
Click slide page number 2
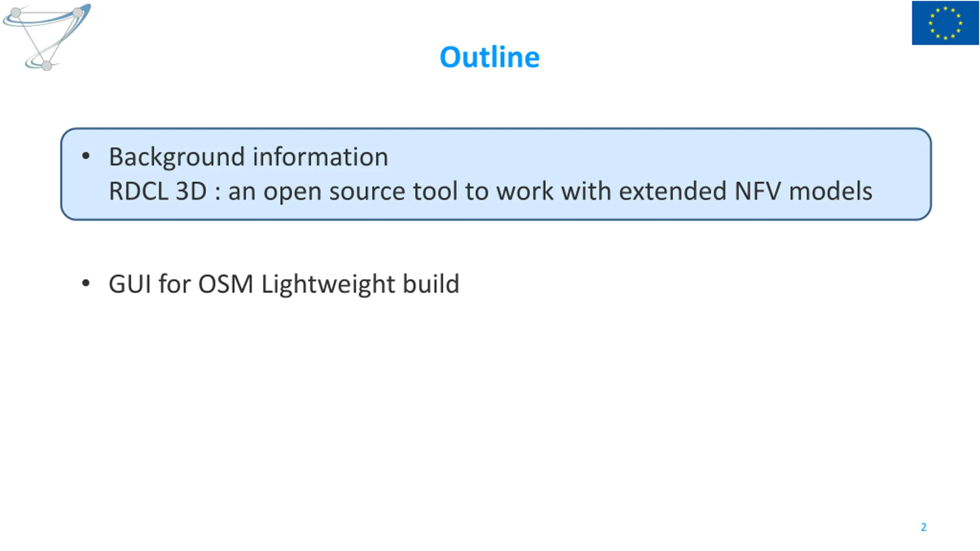click(923, 527)
